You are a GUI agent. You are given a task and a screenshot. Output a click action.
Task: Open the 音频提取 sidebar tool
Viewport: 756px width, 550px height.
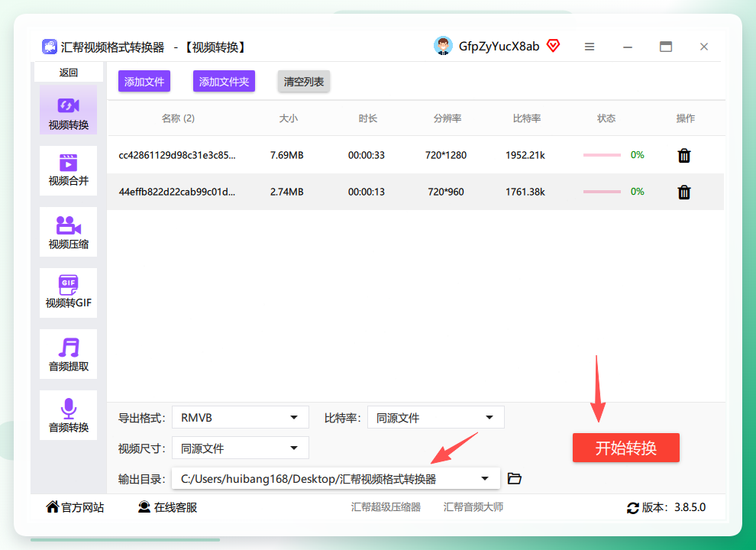pyautogui.click(x=68, y=354)
